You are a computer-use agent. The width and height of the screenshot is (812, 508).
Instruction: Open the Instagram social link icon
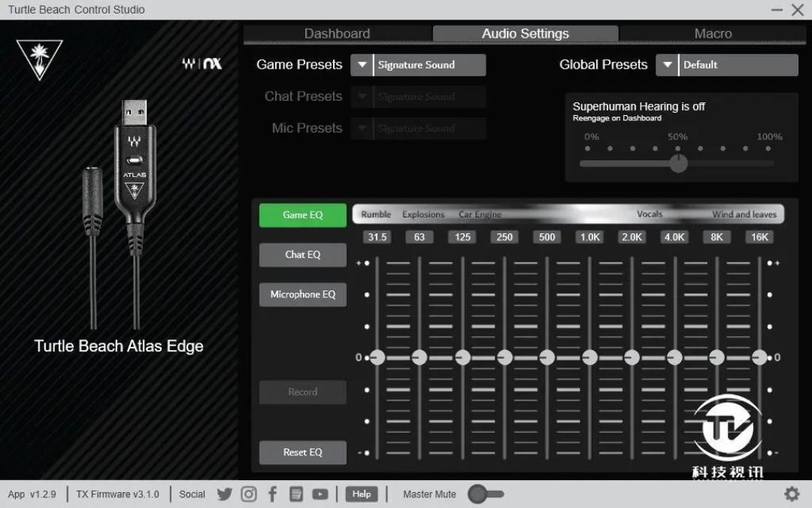tap(249, 494)
